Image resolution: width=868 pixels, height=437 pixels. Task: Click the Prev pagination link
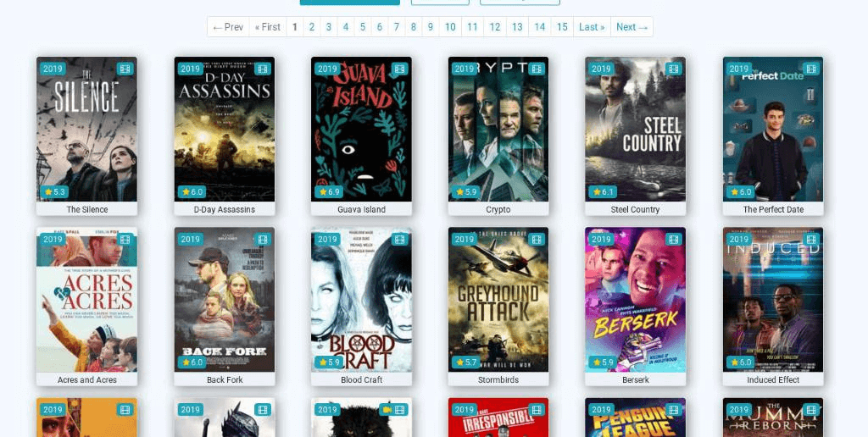click(x=228, y=27)
